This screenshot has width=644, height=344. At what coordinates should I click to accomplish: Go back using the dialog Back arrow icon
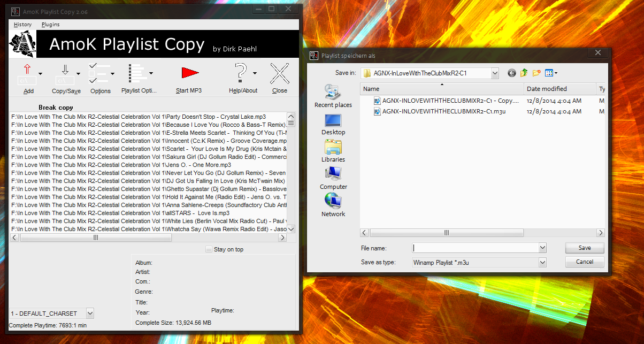coord(512,73)
